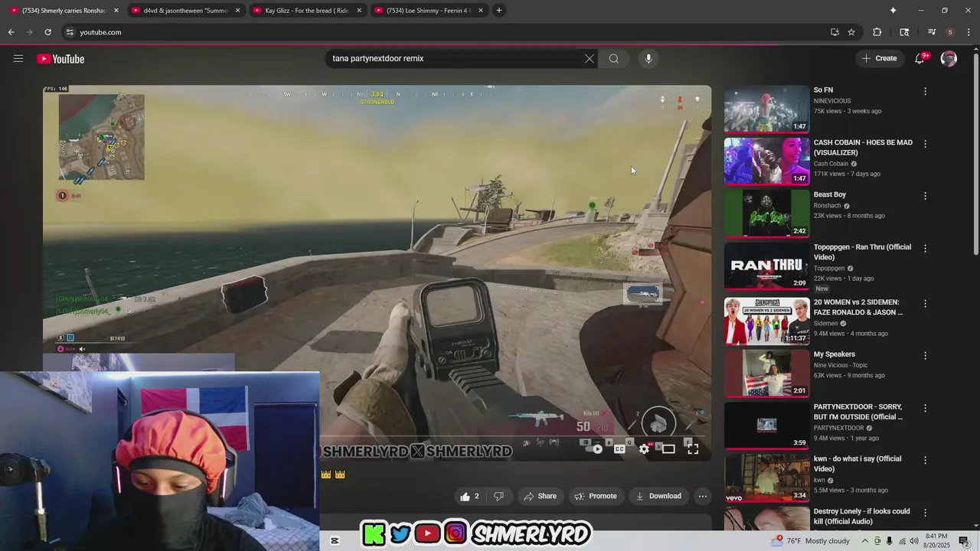
Task: Open Chrome three-dot menu
Action: 969,32
